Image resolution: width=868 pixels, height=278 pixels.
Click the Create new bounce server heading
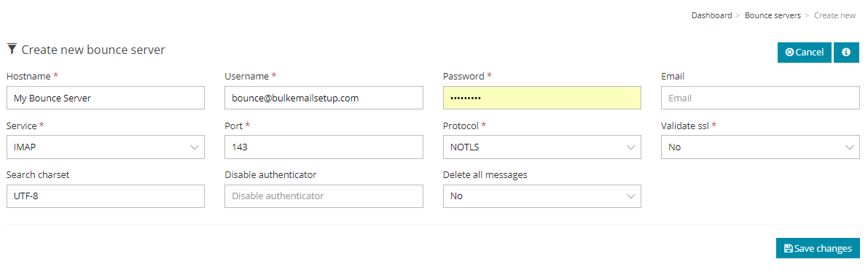[x=93, y=50]
